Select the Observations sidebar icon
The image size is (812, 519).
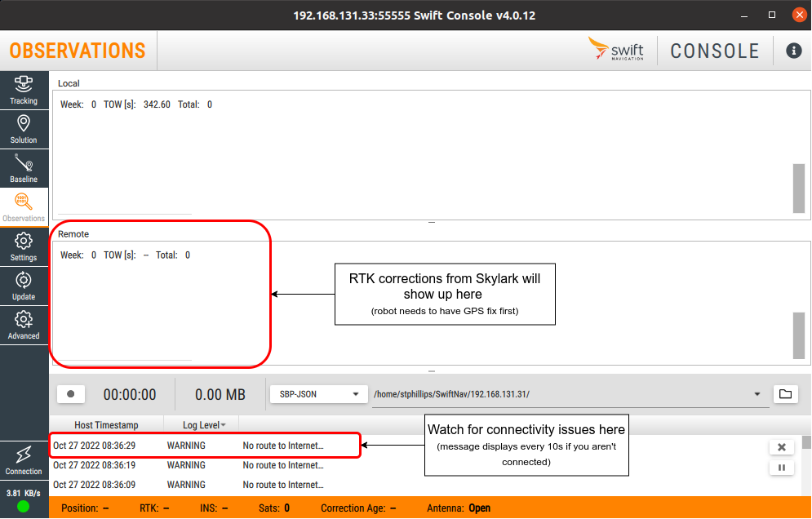click(x=24, y=207)
